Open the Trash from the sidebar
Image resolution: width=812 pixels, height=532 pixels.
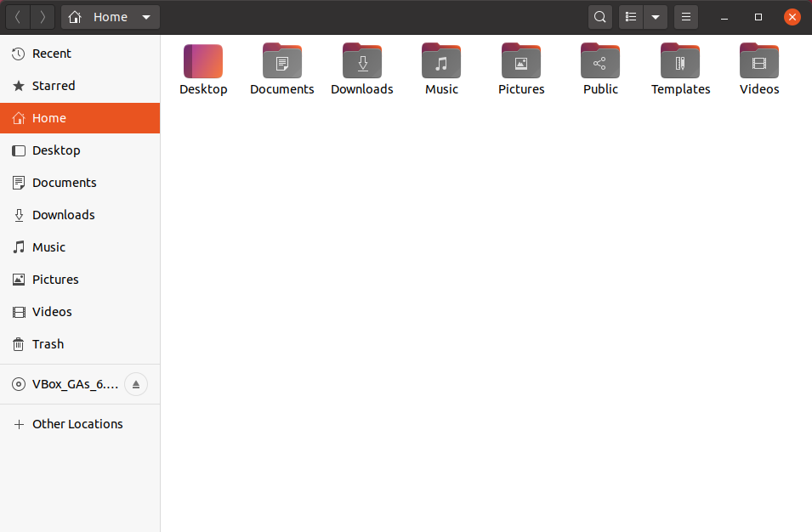tap(47, 344)
